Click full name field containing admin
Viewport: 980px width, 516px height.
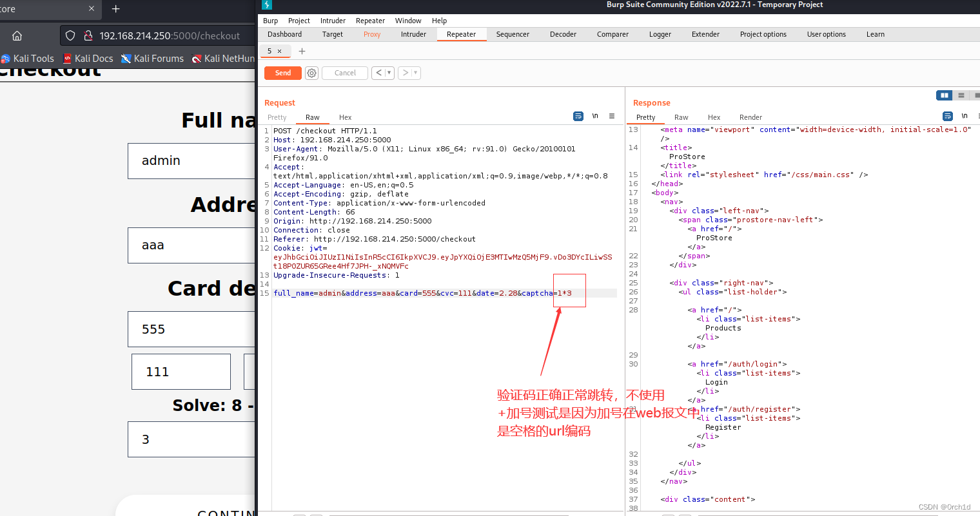click(x=192, y=160)
